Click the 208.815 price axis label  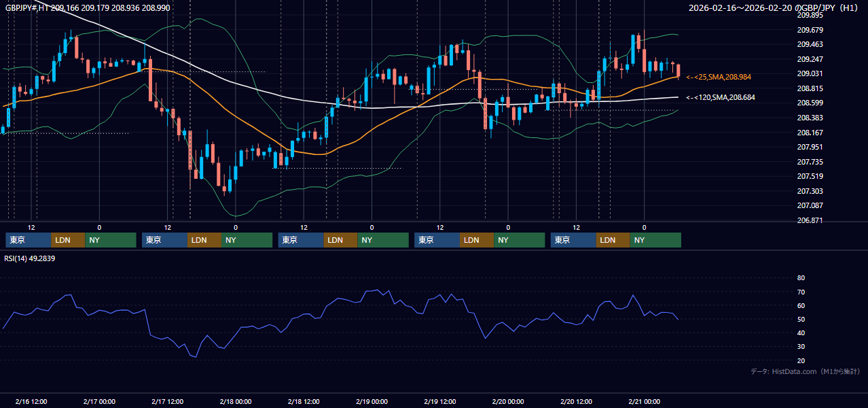click(810, 88)
